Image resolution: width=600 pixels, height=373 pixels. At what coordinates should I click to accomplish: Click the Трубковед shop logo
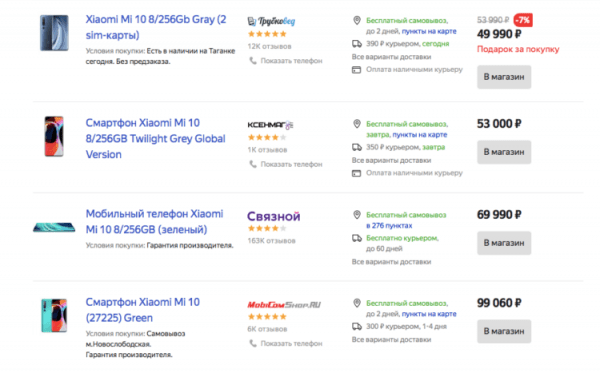(271, 21)
